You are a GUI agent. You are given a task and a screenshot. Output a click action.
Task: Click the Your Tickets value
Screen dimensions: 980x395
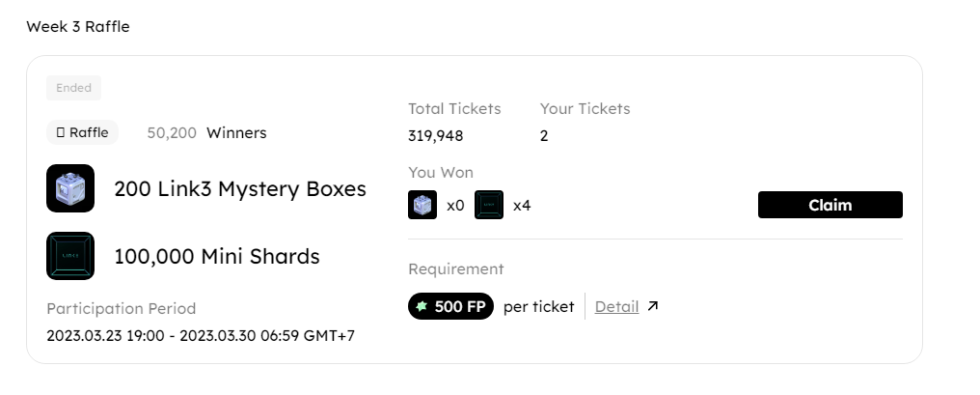pyautogui.click(x=544, y=136)
